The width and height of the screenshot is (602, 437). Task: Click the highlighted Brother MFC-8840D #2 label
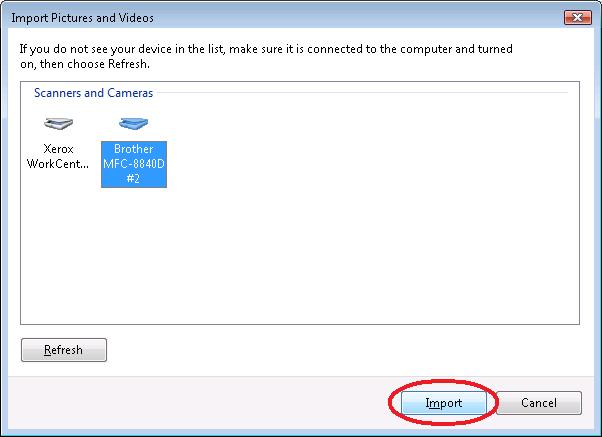click(134, 164)
